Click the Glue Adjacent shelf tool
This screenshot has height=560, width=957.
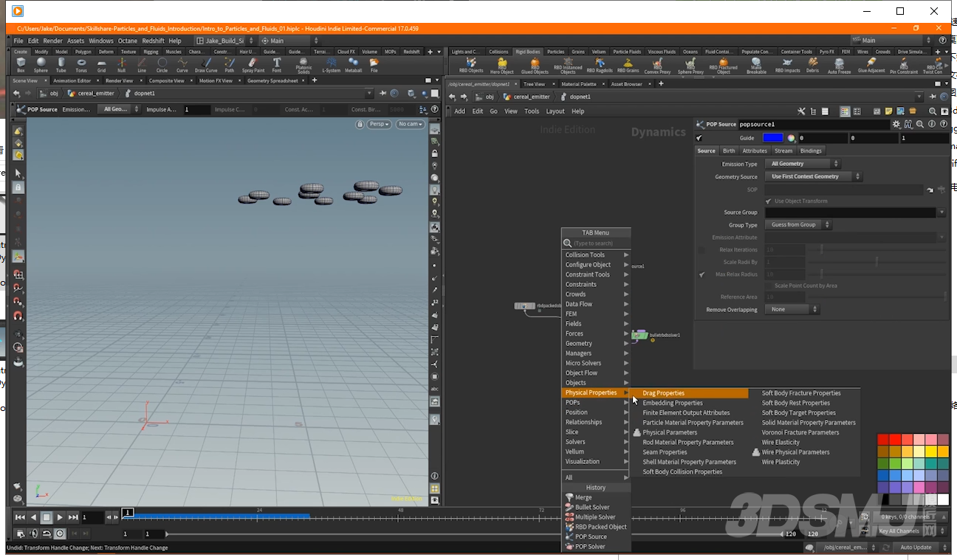tap(871, 66)
